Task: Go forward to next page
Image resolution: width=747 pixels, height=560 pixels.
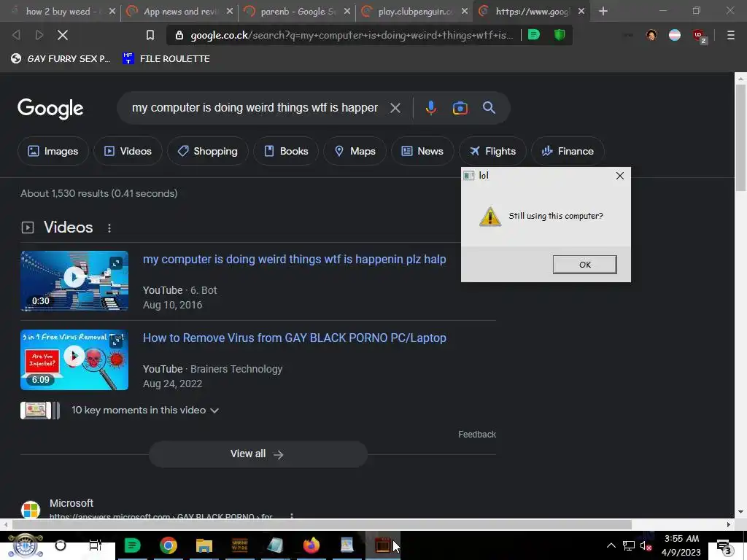Action: [x=39, y=35]
